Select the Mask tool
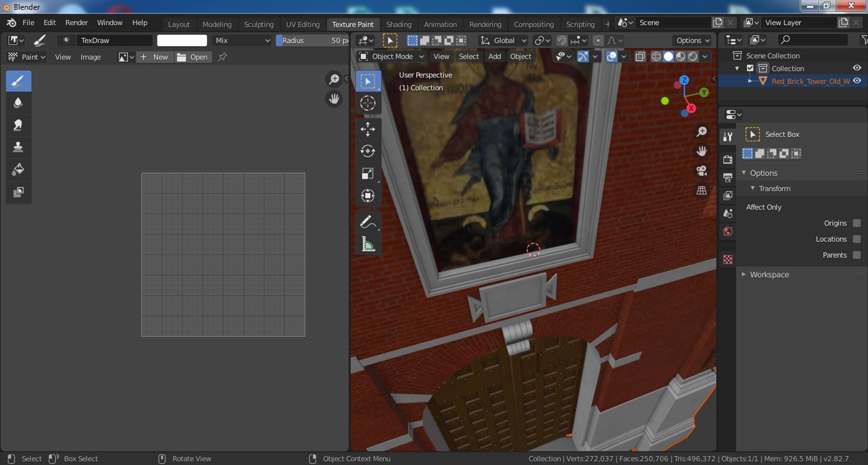This screenshot has width=868, height=465. coord(19,192)
